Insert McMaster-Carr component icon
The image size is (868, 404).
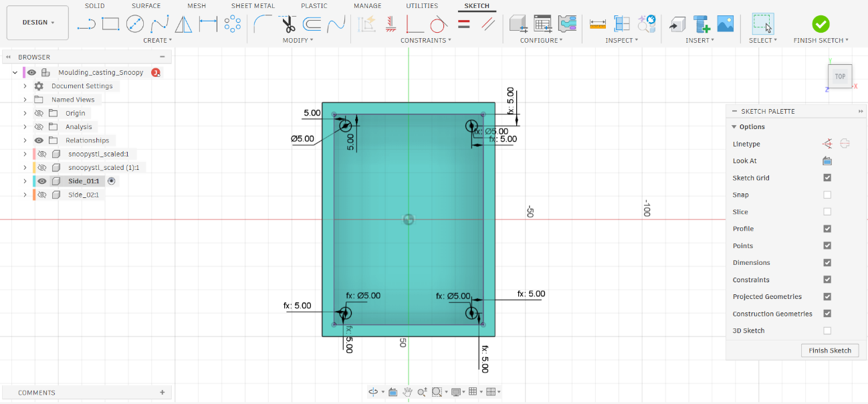click(x=701, y=24)
